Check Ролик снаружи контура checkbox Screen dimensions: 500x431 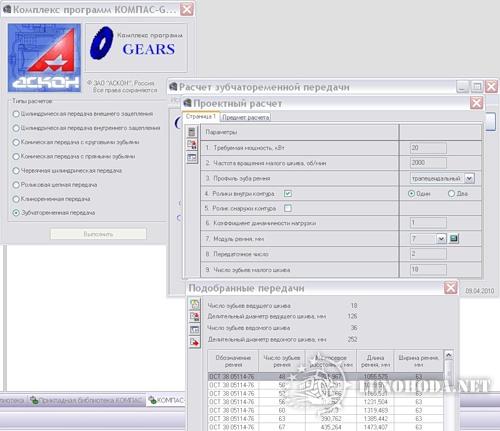[x=288, y=208]
